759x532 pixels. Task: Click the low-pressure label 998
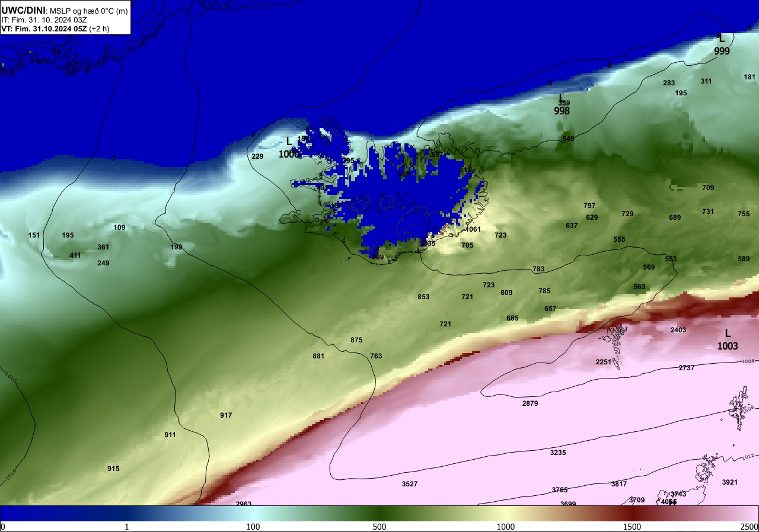click(x=562, y=111)
